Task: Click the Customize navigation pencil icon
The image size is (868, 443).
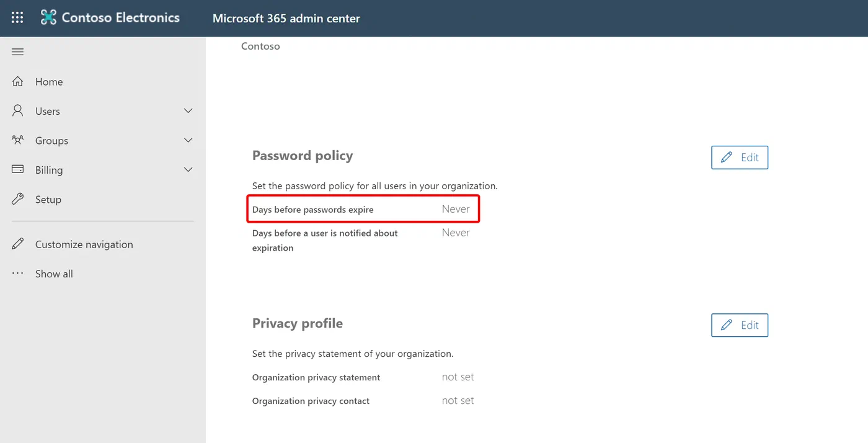Action: tap(18, 244)
